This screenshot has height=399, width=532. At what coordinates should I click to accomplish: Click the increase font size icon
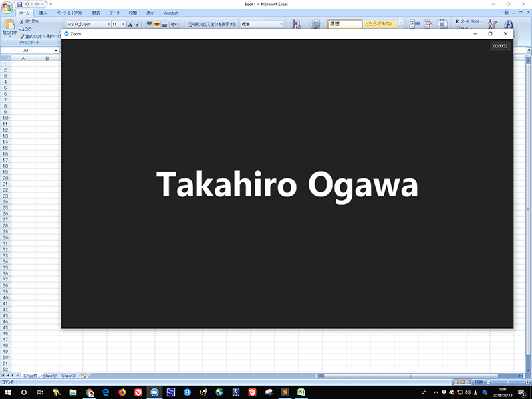click(x=130, y=24)
